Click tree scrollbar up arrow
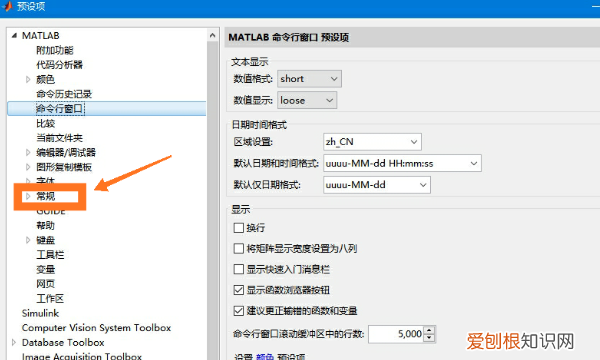The width and height of the screenshot is (600, 360). click(212, 36)
